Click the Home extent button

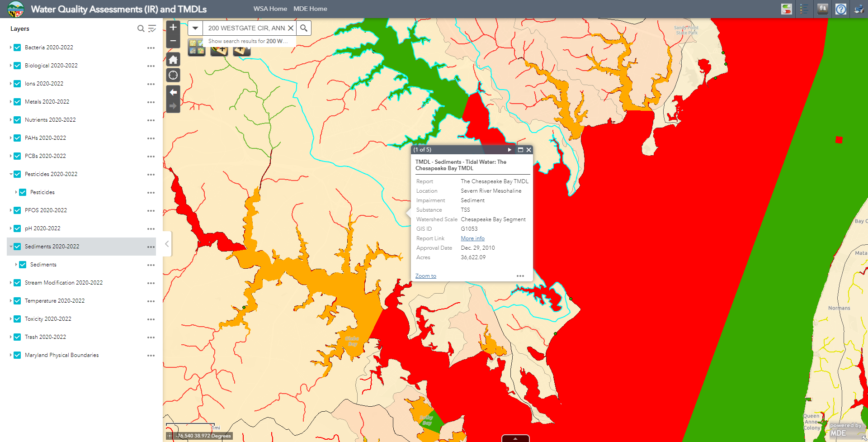(x=173, y=59)
